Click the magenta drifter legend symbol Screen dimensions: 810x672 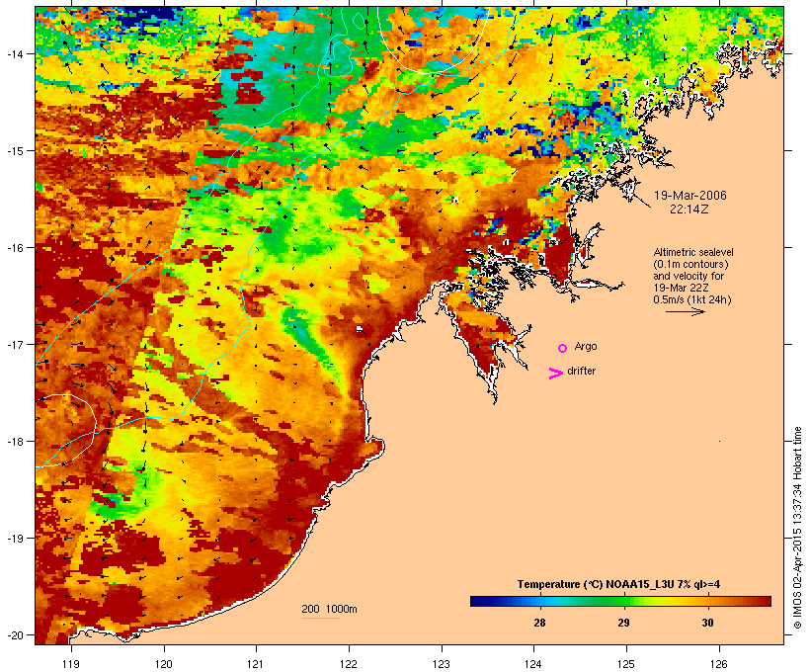555,374
